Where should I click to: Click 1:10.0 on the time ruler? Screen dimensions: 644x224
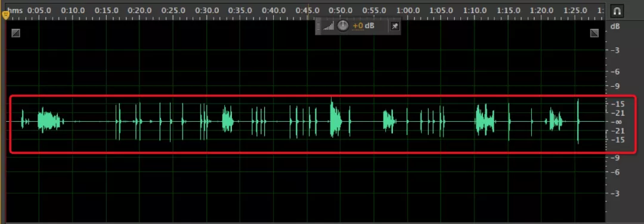pos(475,11)
